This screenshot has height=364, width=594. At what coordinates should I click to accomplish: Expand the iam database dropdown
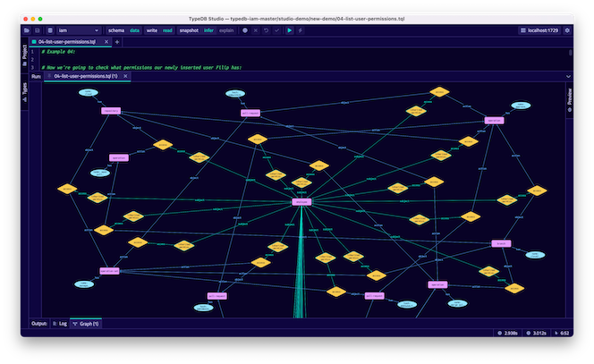click(x=79, y=30)
